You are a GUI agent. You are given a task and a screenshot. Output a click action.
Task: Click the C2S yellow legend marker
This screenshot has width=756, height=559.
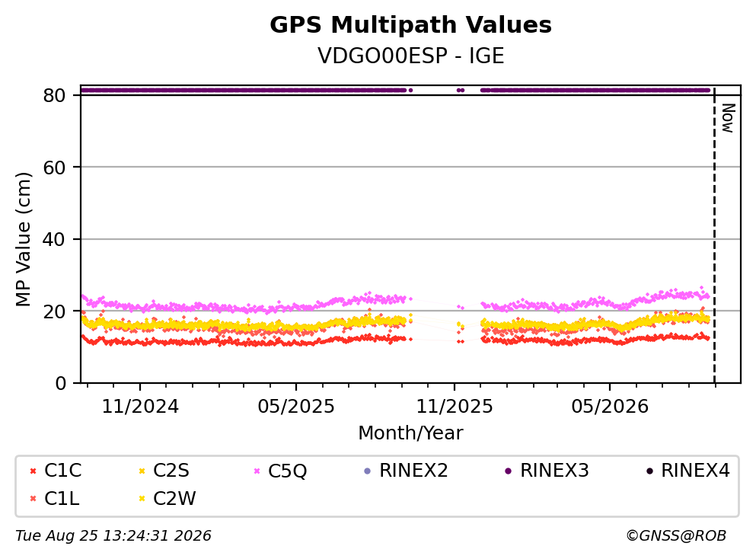click(x=142, y=471)
